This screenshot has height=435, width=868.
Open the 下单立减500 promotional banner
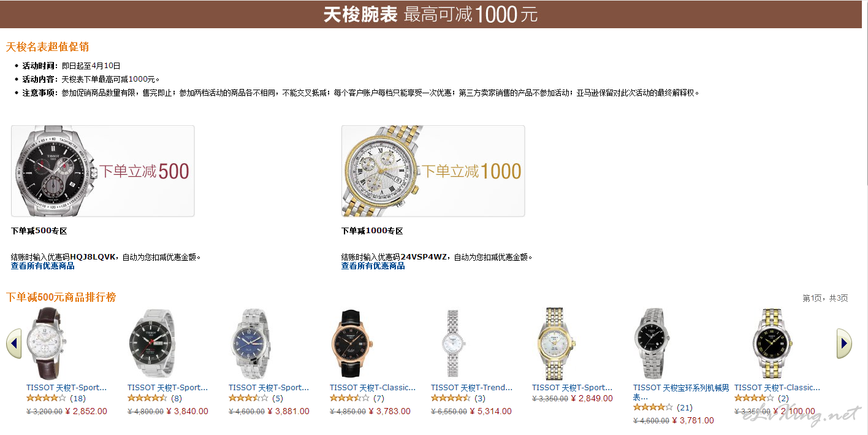click(x=103, y=171)
